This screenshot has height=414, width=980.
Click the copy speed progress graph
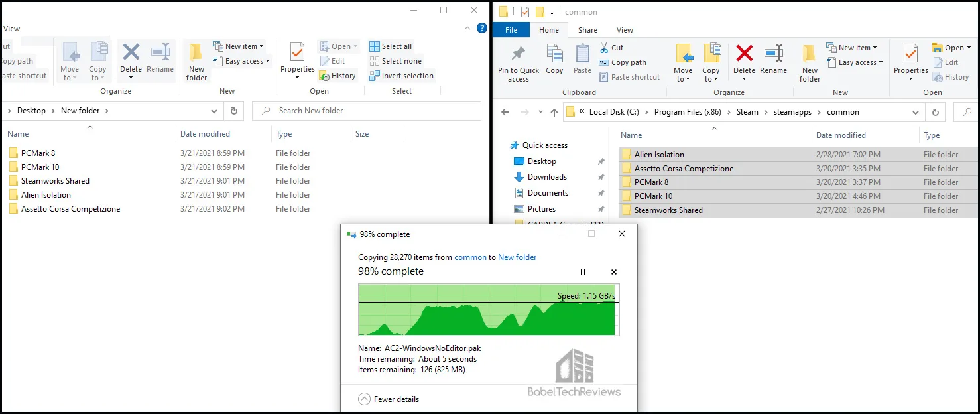[489, 310]
